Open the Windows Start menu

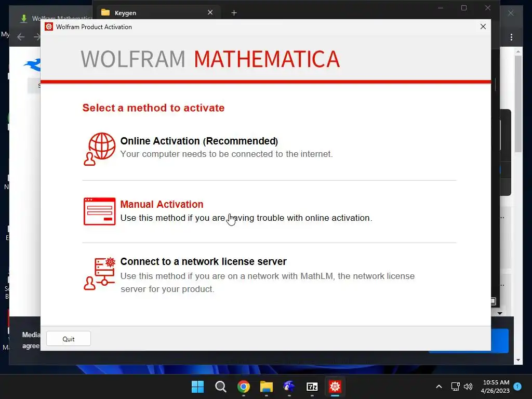click(x=197, y=387)
